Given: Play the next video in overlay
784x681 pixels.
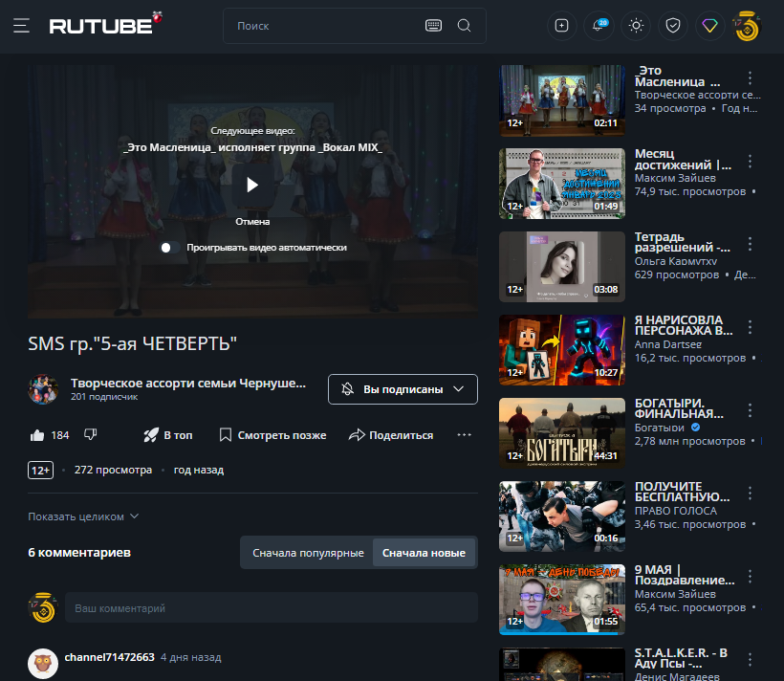Looking at the screenshot, I should [252, 186].
